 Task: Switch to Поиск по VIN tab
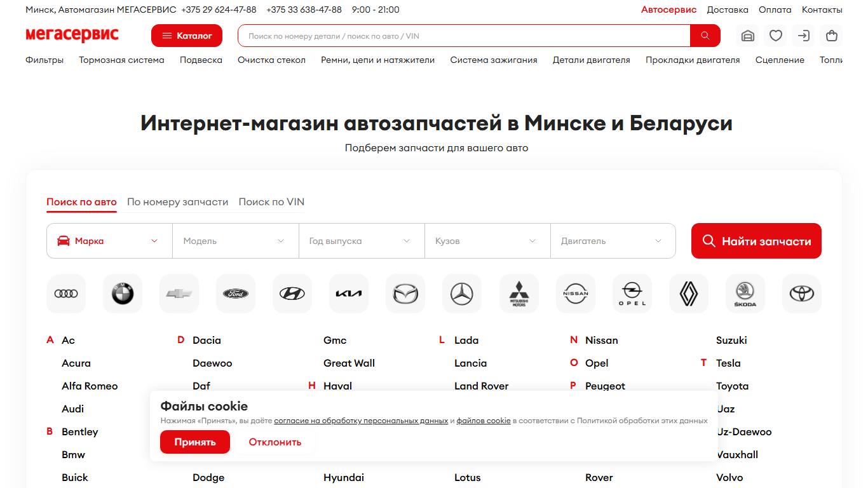coord(271,202)
